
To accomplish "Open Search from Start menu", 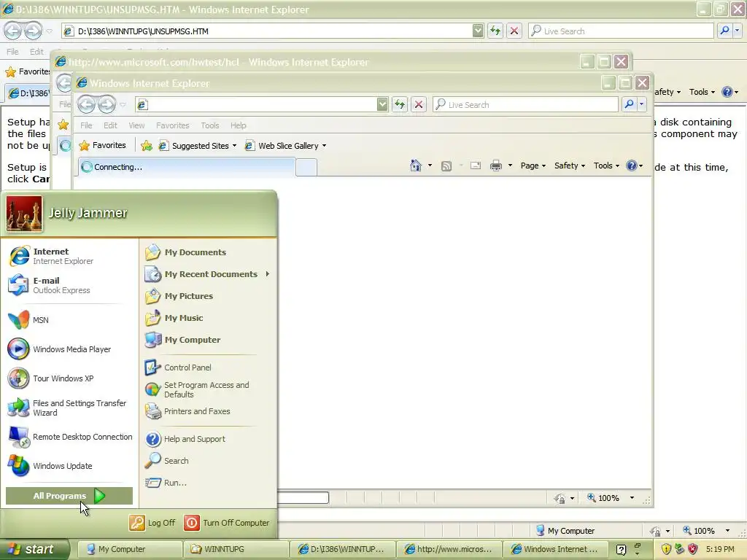I will tap(208, 461).
